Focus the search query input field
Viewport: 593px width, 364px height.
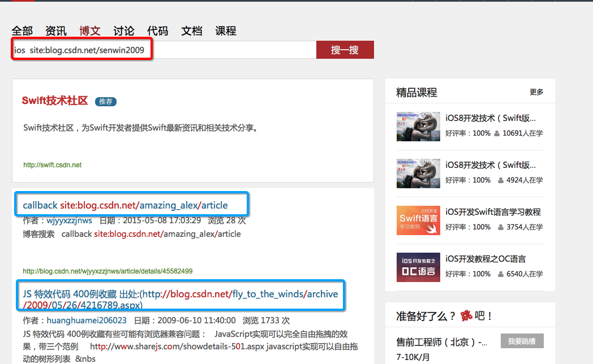[164, 50]
